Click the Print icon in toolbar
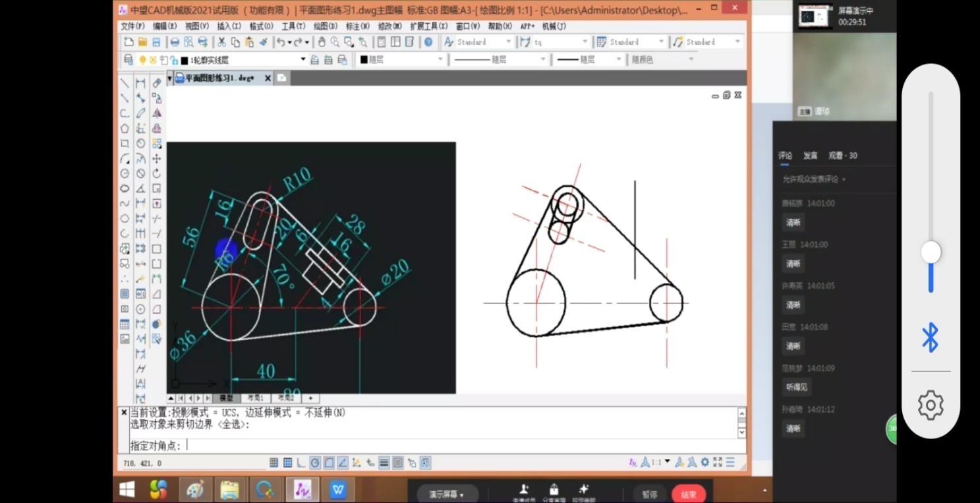Viewport: 980px width, 503px height. (x=175, y=42)
